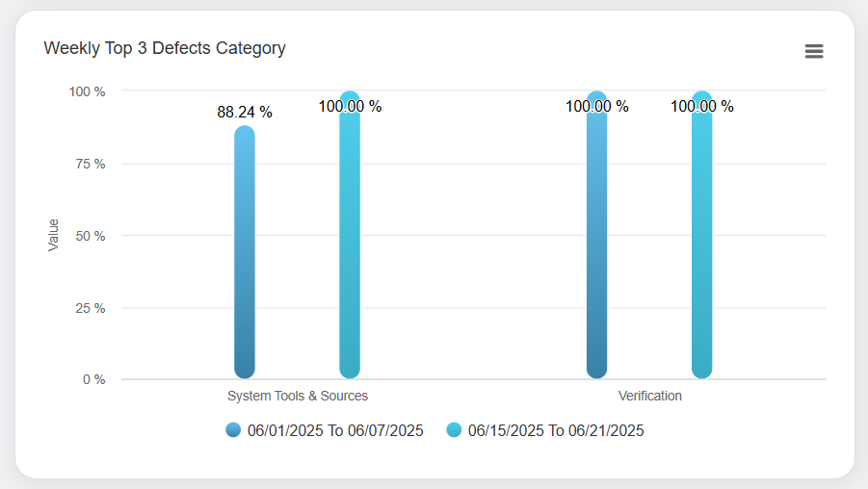Screen dimensions: 868x489
Task: Click the vertical Value axis title
Action: tap(54, 235)
